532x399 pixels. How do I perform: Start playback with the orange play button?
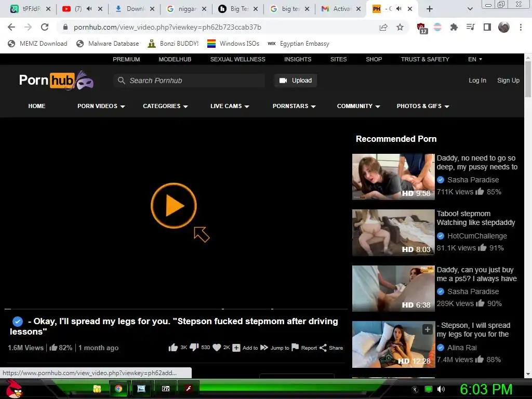(174, 206)
